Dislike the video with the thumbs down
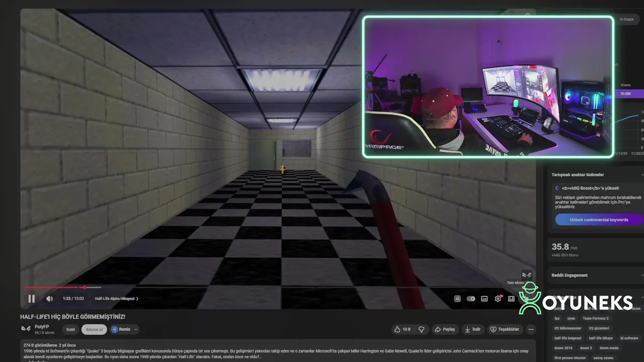The width and height of the screenshot is (644, 362). pyautogui.click(x=422, y=329)
